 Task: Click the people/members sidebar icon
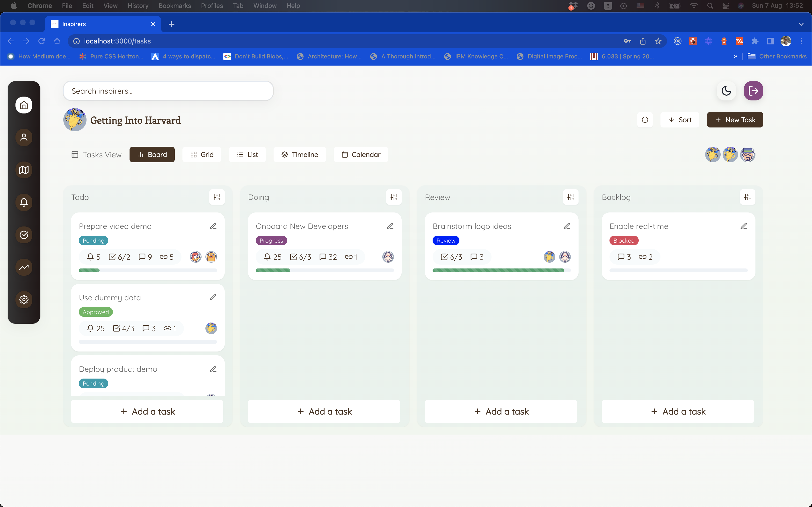[23, 137]
